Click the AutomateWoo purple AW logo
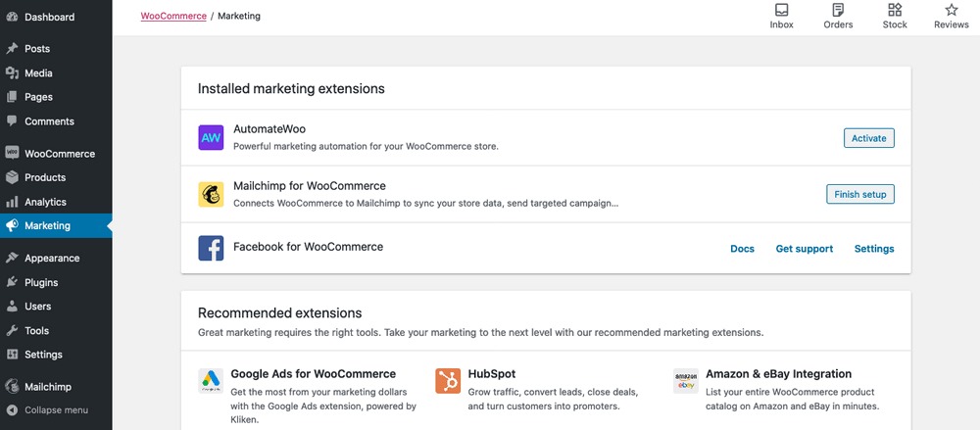The height and width of the screenshot is (430, 980). click(211, 137)
